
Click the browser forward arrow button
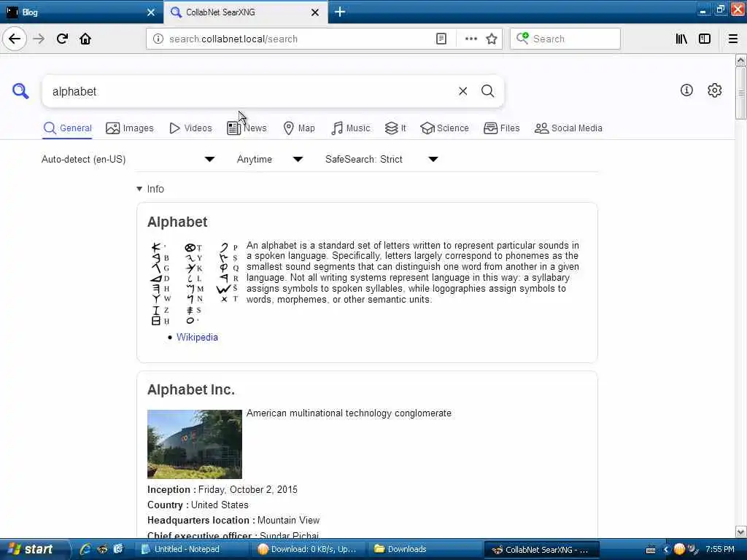39,39
